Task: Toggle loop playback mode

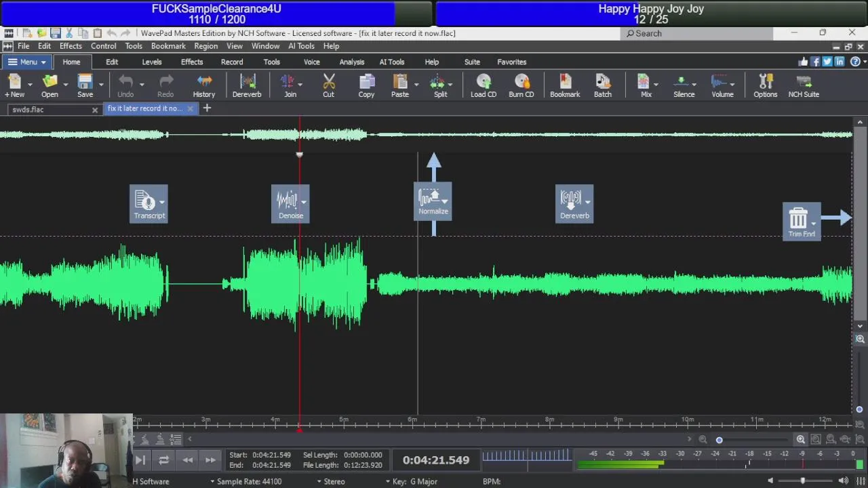Action: pos(163,460)
